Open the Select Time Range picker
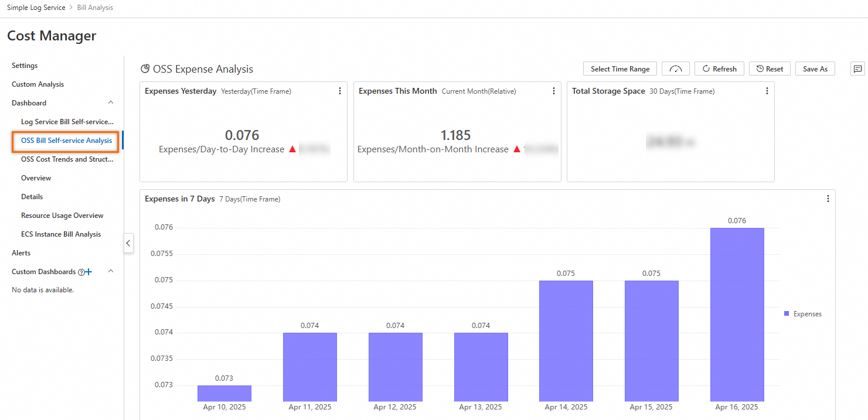Image resolution: width=868 pixels, height=420 pixels. point(620,69)
